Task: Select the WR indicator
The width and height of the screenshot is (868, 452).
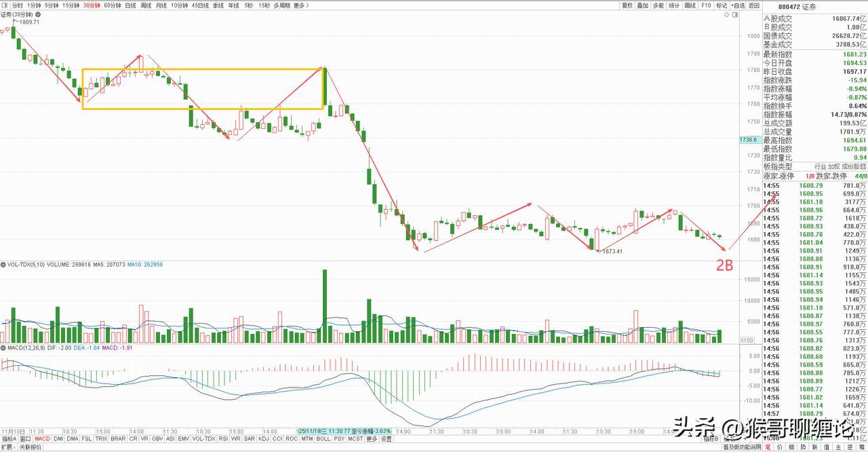Action: click(235, 438)
